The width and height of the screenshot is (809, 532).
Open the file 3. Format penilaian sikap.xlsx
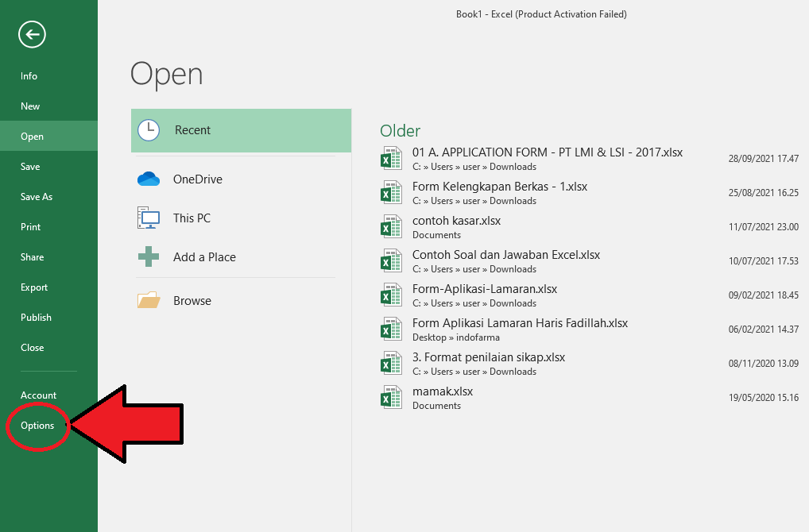488,357
